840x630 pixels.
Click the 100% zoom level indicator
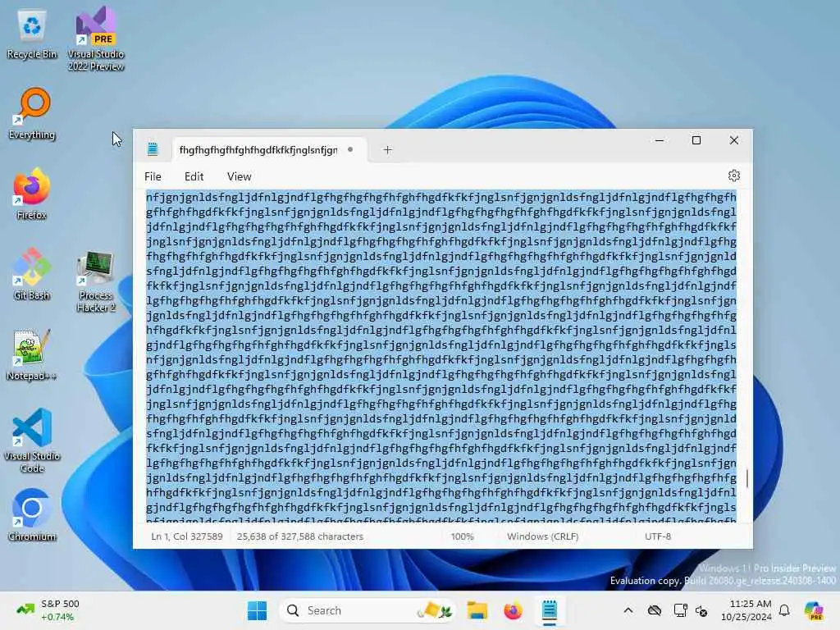tap(463, 536)
